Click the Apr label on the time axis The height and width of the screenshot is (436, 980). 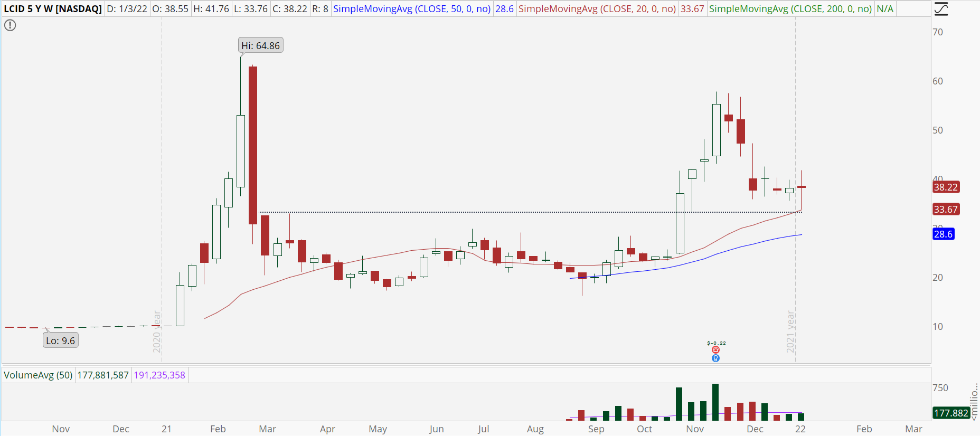[327, 429]
